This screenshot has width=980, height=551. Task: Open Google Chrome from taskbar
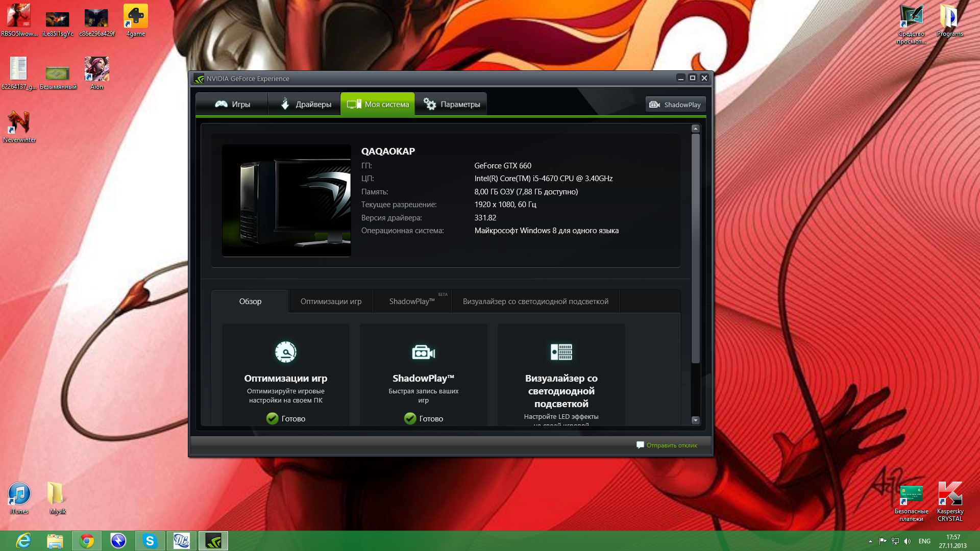tap(87, 541)
